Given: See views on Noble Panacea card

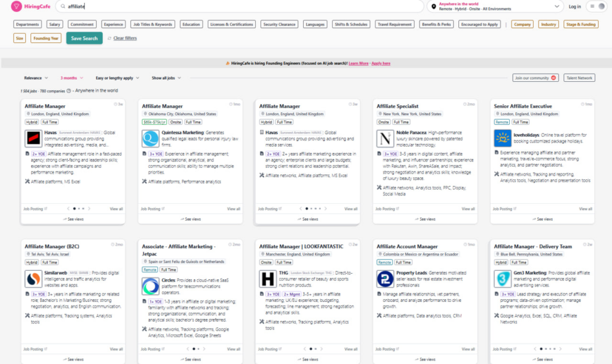Looking at the screenshot, I should click(425, 219).
